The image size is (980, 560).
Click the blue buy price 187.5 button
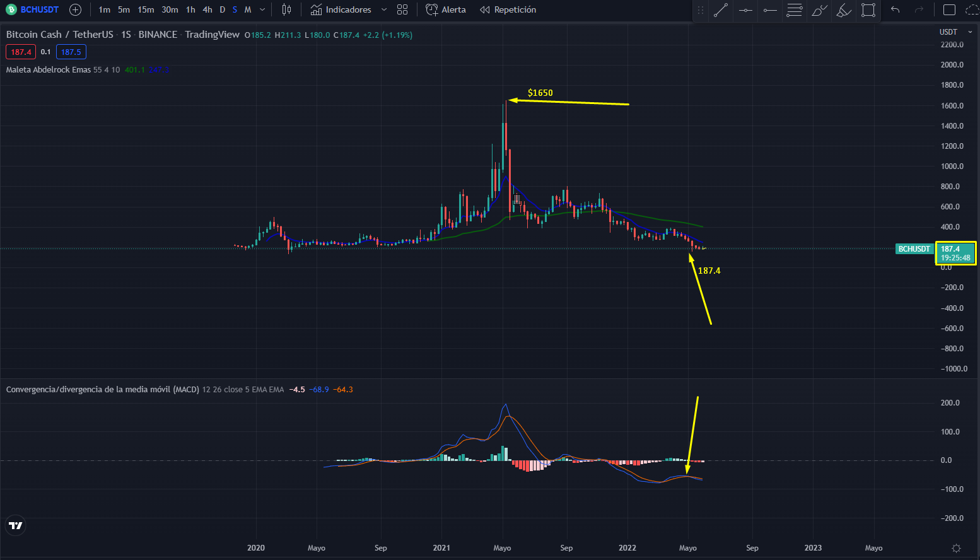(71, 52)
